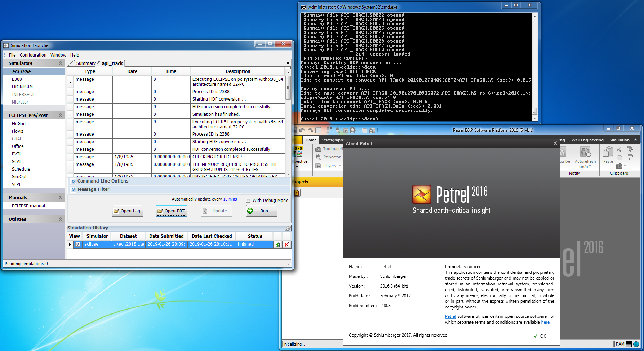
Task: Open the Simulation ribbon tab in Petrel
Action: click(x=619, y=140)
